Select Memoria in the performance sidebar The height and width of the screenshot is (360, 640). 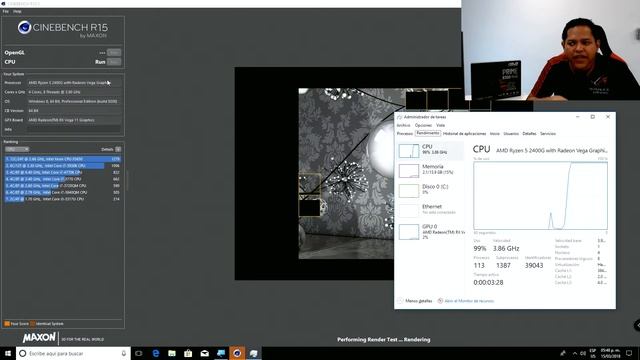(431, 171)
